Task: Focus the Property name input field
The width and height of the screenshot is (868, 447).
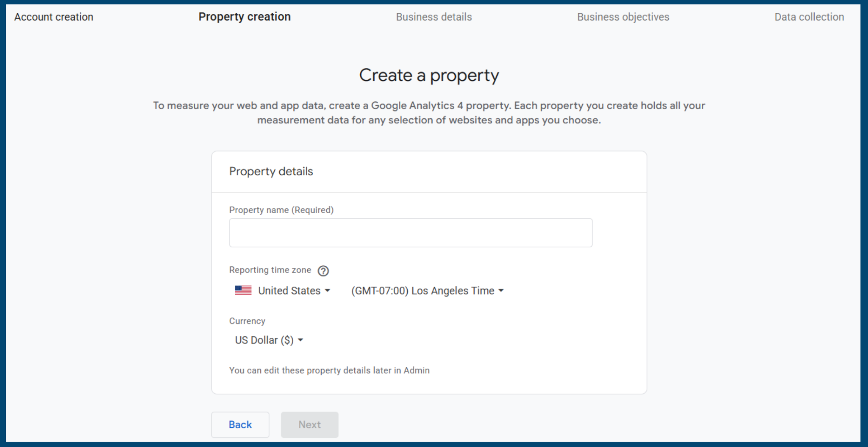Action: coord(411,233)
